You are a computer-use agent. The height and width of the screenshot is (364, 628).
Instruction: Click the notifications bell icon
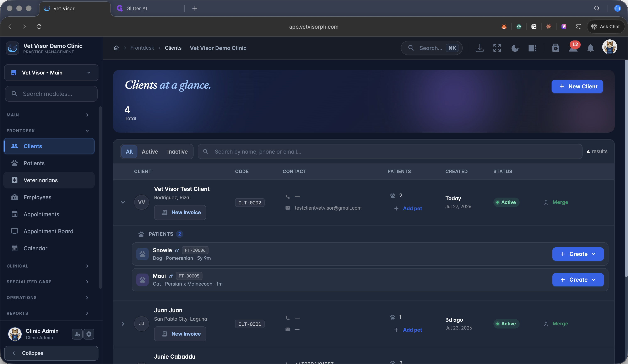pyautogui.click(x=590, y=48)
